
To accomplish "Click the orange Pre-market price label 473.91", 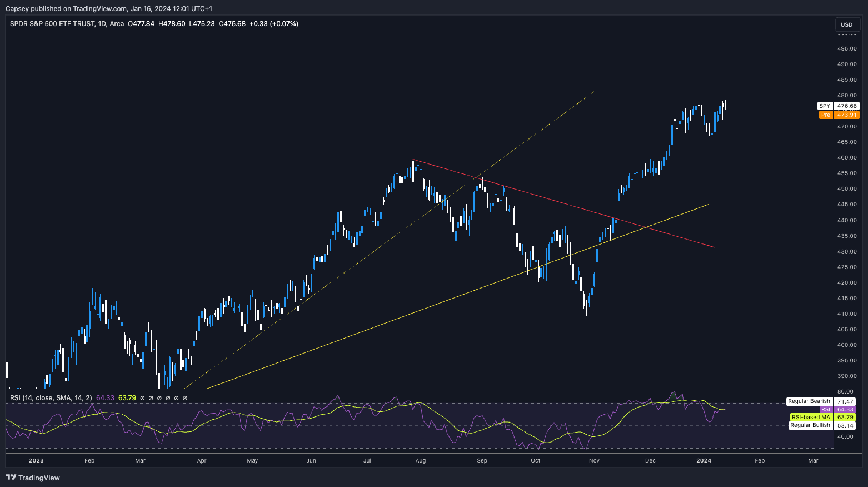I will pos(847,115).
